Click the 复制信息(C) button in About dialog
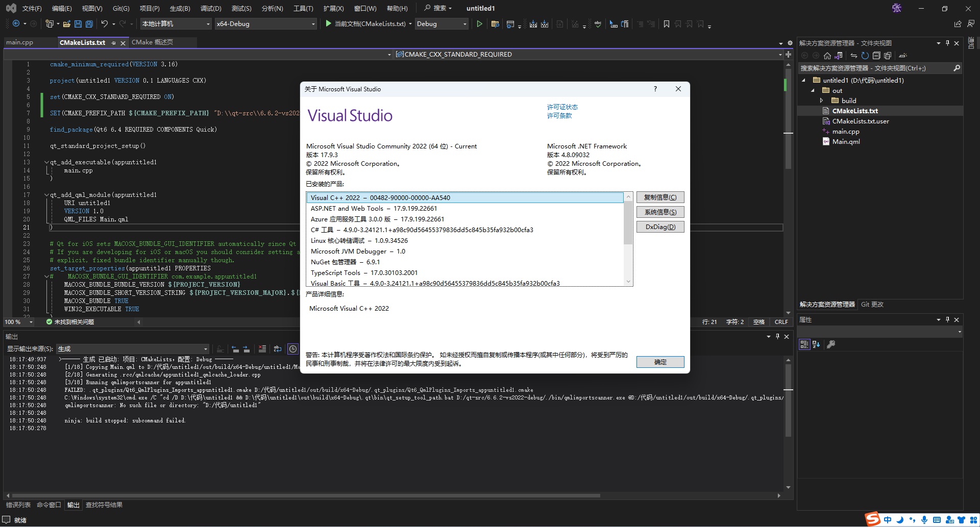980x527 pixels. 660,197
